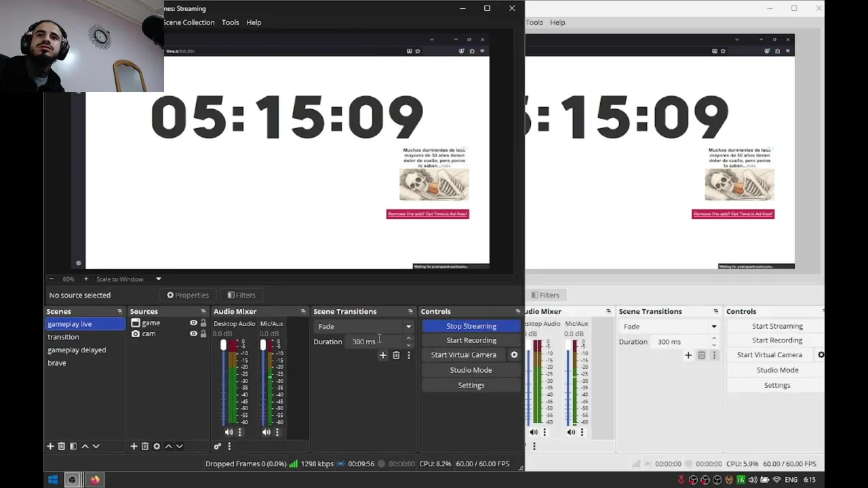
Task: Add a new scene in dark OBS window
Action: 50,446
